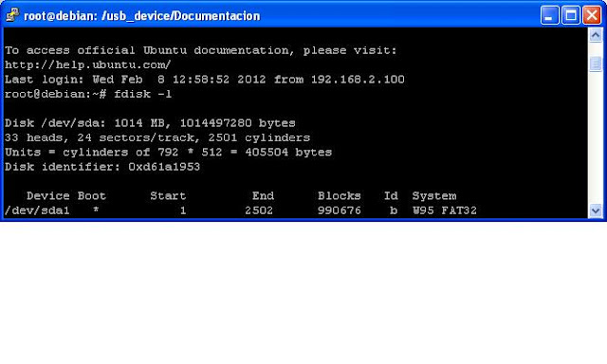Click the Id value 'b'

(x=394, y=210)
